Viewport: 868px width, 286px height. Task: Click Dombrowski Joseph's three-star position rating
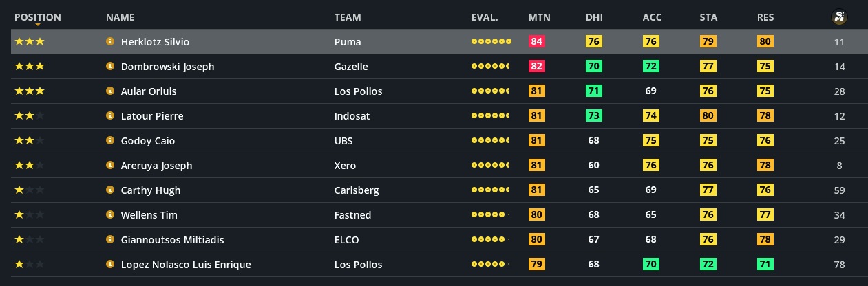(30, 67)
